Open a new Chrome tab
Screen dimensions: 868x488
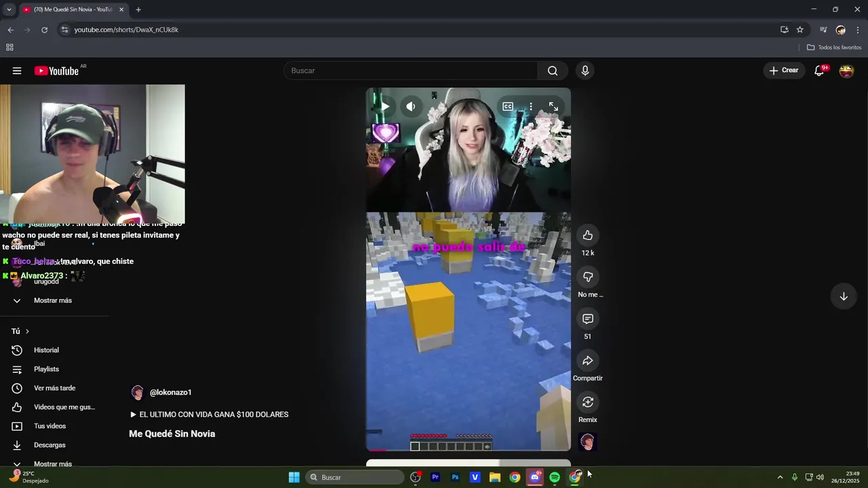(138, 9)
